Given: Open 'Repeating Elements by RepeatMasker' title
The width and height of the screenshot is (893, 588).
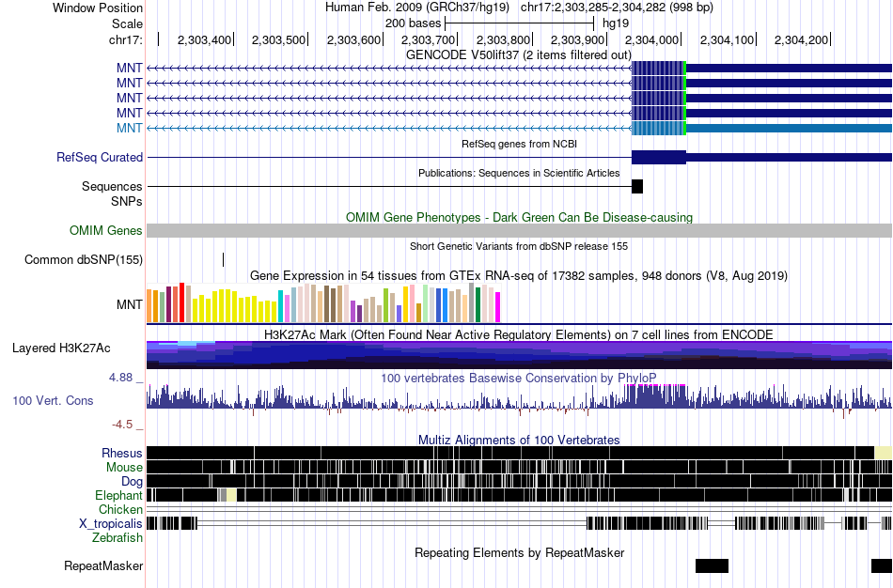Looking at the screenshot, I should 519,552.
